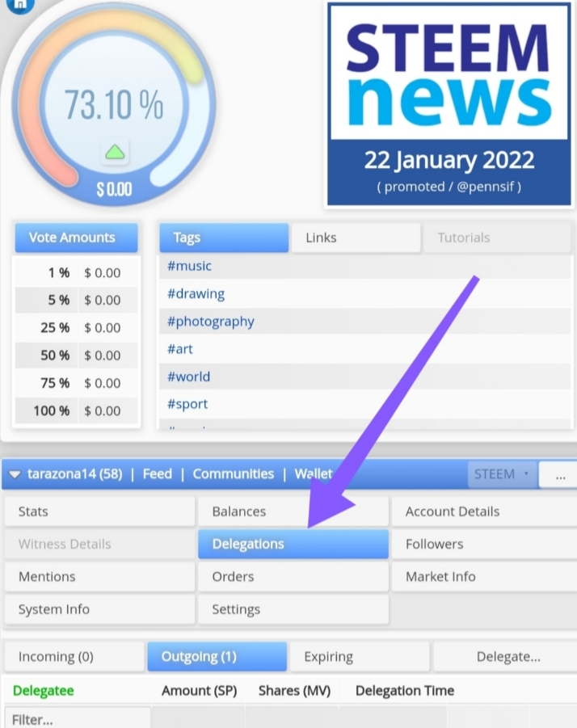The width and height of the screenshot is (577, 728).
Task: Open the Balances section
Action: click(293, 511)
